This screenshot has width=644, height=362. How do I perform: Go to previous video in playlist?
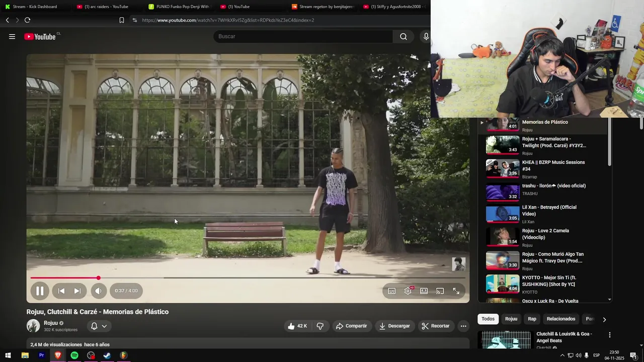tap(61, 291)
